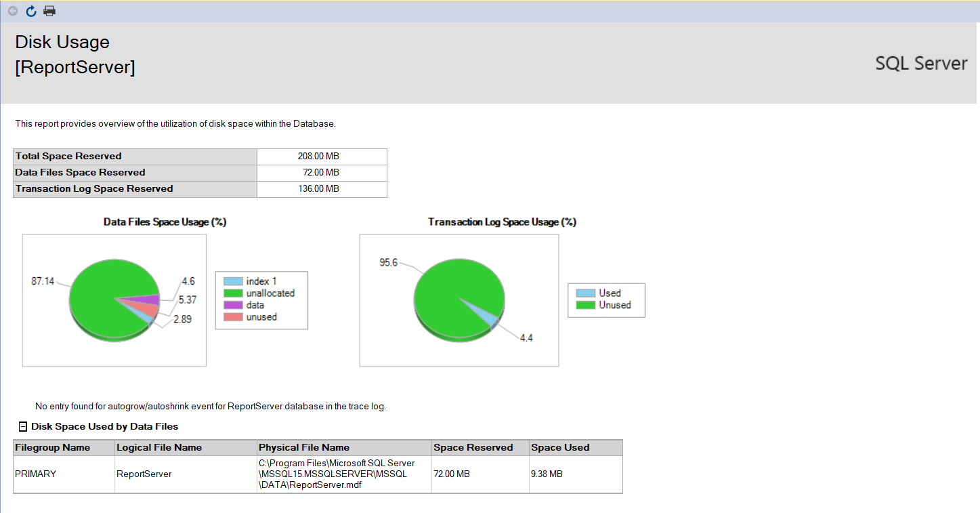
Task: Select the ReportServer logical file name cell
Action: (186, 474)
